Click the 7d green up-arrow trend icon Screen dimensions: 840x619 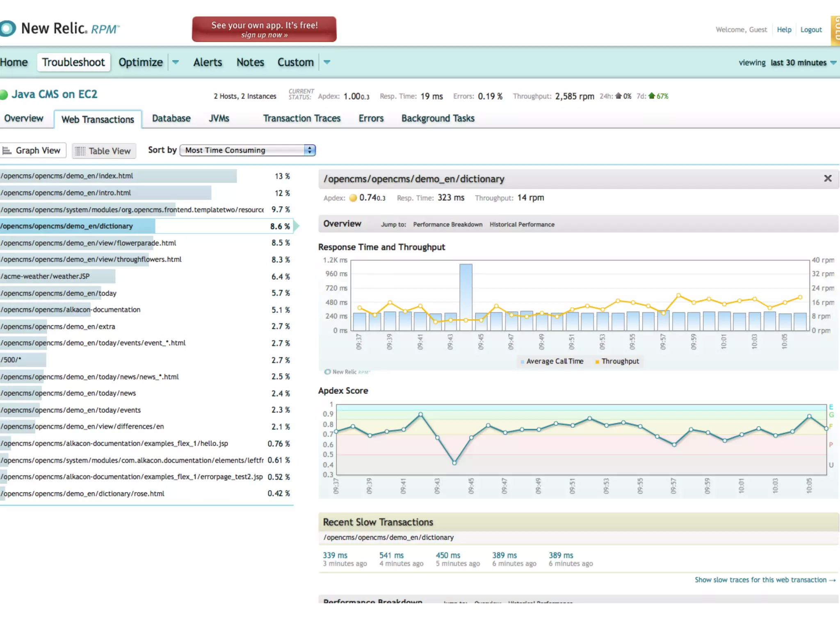[651, 96]
